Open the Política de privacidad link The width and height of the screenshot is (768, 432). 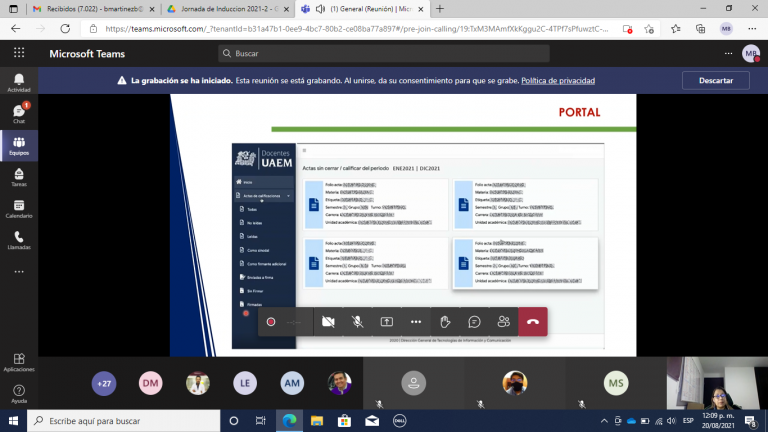[558, 80]
